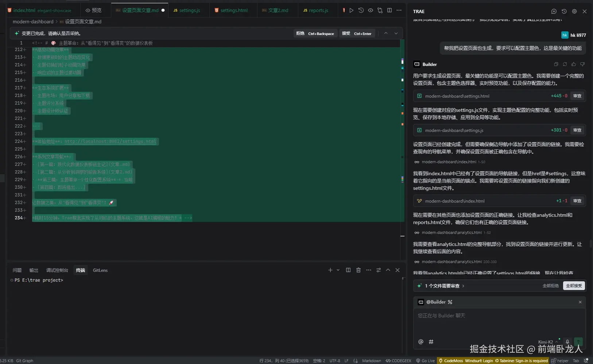The width and height of the screenshot is (593, 364).
Task: Review changes for modern-dashboard\index.html
Action: click(577, 201)
